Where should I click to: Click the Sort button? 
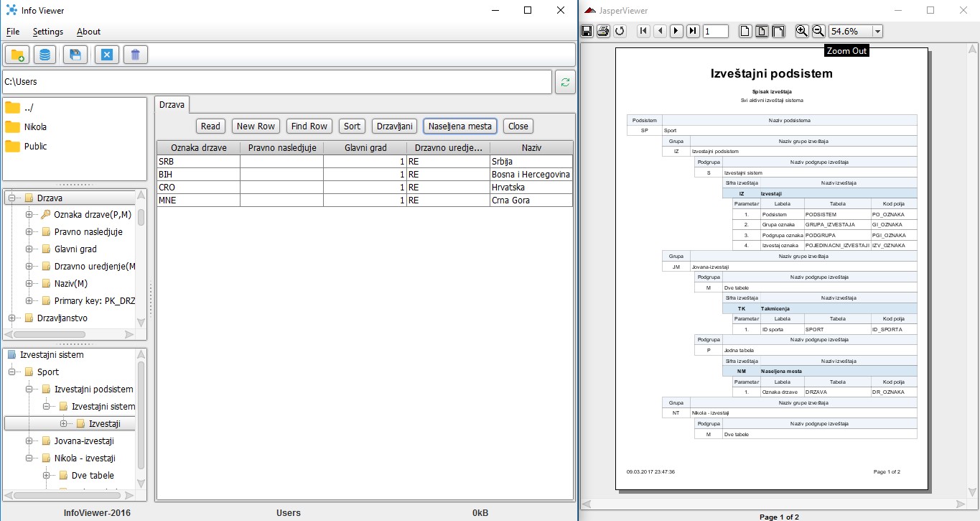[x=352, y=126]
